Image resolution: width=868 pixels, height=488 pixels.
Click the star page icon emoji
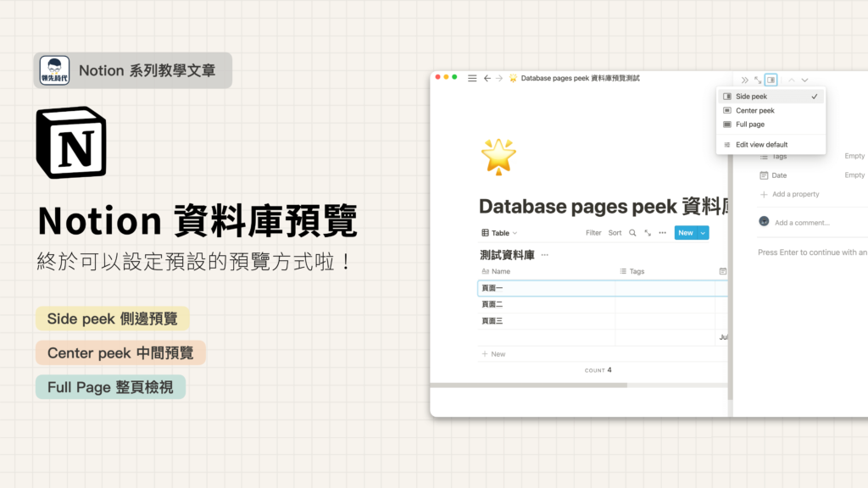[498, 157]
